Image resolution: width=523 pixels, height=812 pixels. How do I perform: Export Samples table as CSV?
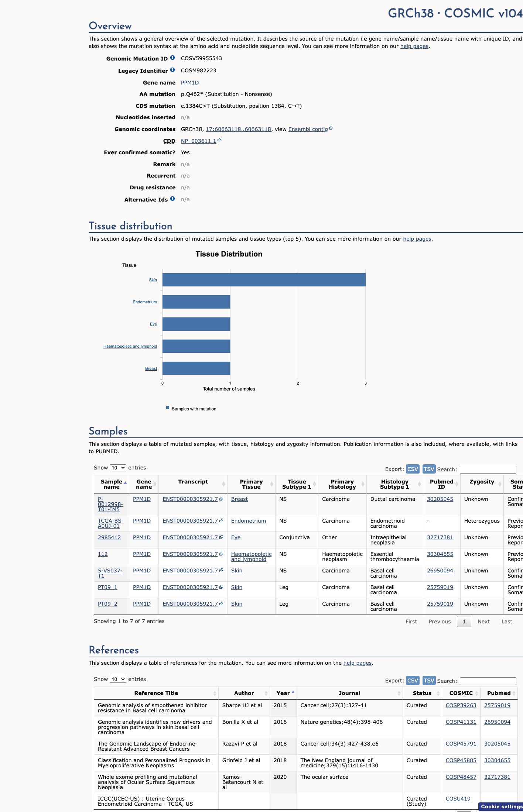click(413, 469)
